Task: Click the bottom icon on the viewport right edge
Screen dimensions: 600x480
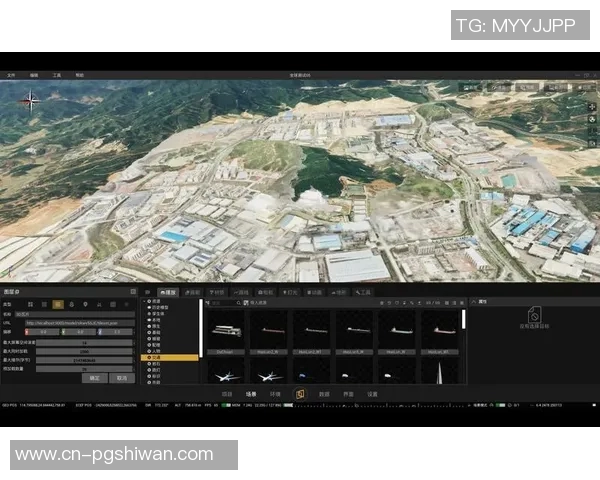Action: (592, 143)
